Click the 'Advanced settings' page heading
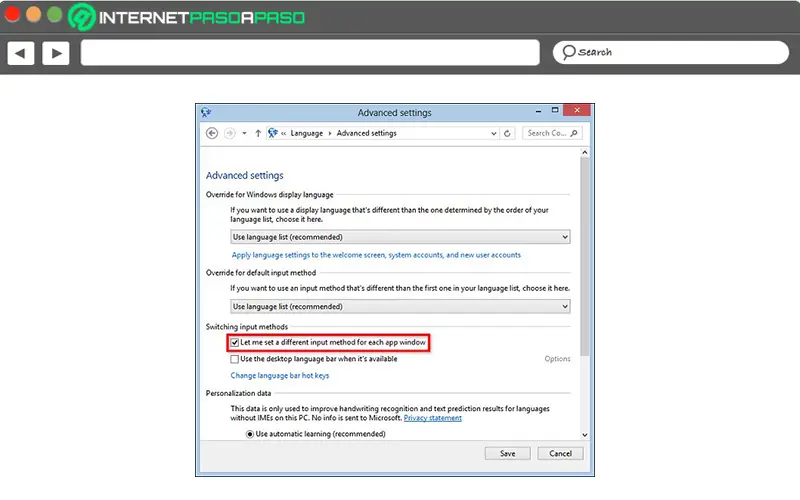The height and width of the screenshot is (500, 800). [244, 176]
